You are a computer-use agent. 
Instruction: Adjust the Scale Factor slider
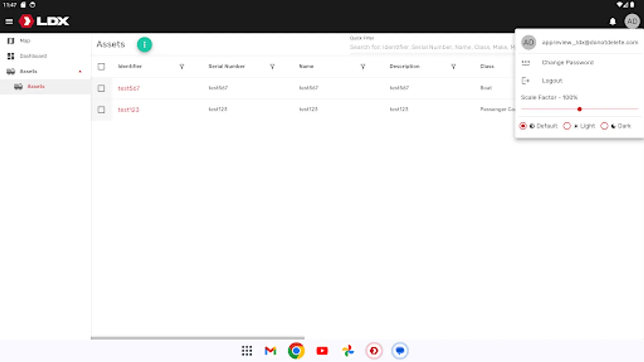click(x=580, y=109)
